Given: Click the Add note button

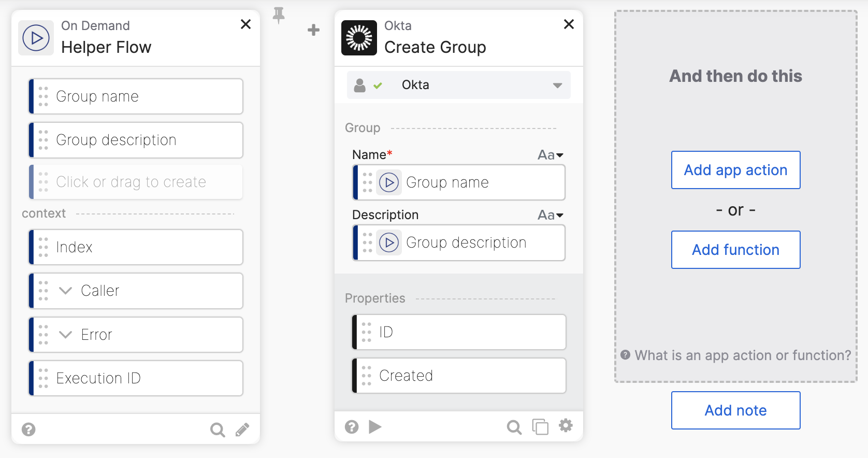Looking at the screenshot, I should pos(735,410).
